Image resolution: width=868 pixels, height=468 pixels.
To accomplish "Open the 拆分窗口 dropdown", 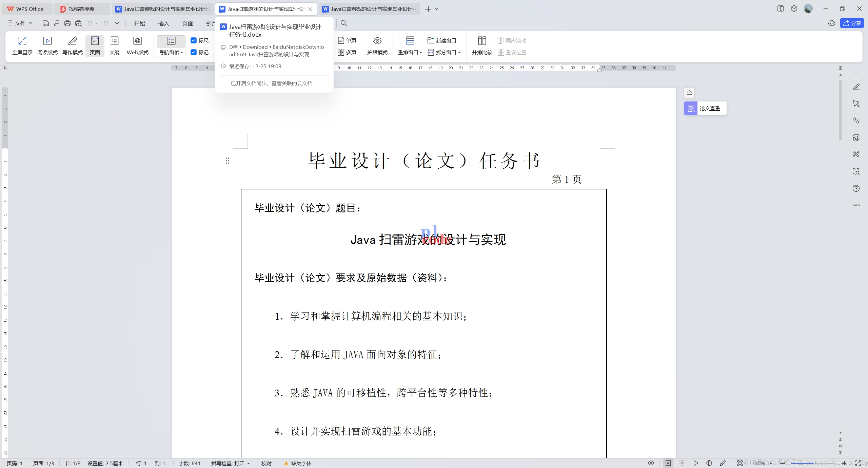I will tap(444, 52).
